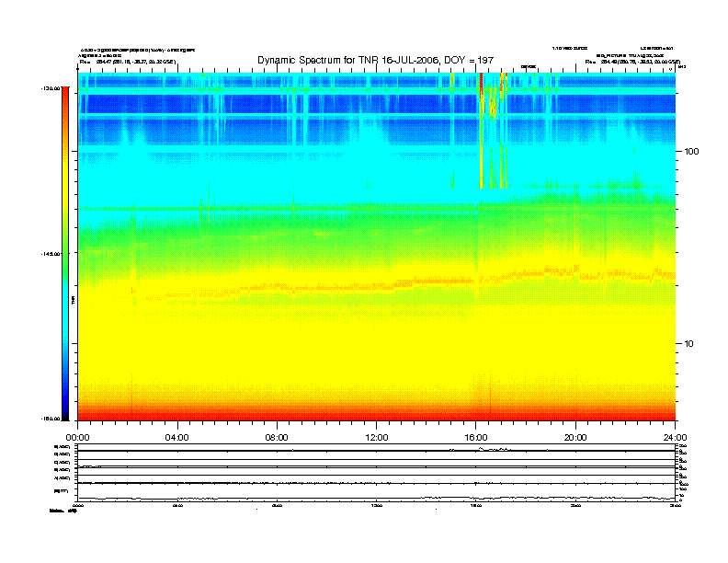The image size is (728, 563).
Task: Click the 10 frequency axis label
Action: coord(689,344)
